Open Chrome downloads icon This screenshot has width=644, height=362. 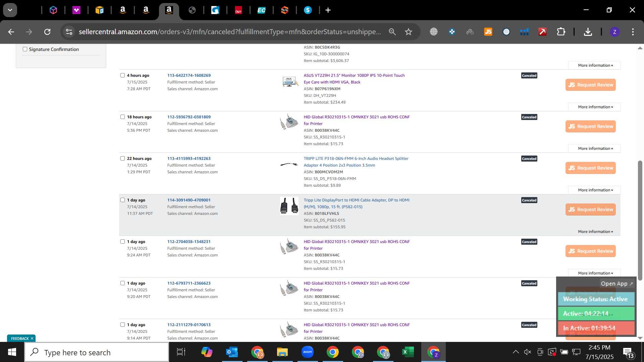click(x=588, y=32)
